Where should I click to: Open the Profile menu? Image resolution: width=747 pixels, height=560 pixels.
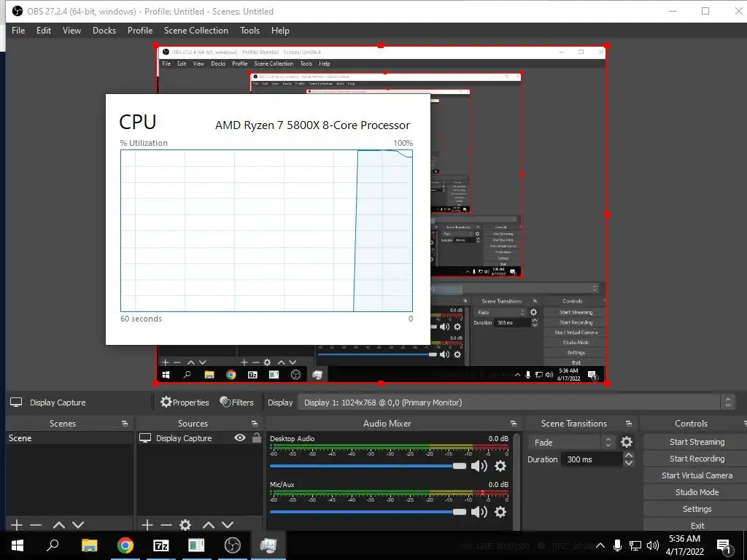139,31
